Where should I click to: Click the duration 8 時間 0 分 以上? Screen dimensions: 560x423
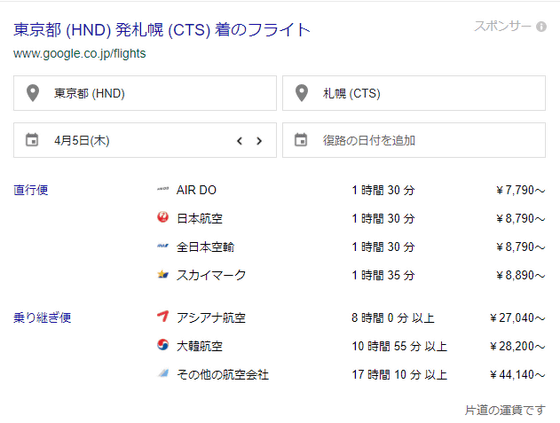pos(393,318)
